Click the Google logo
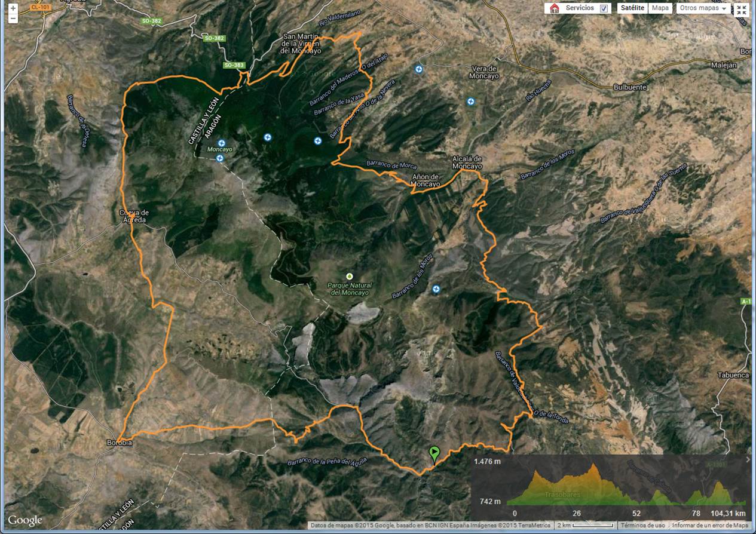Screen dimensions: 756x534 pos(25,520)
